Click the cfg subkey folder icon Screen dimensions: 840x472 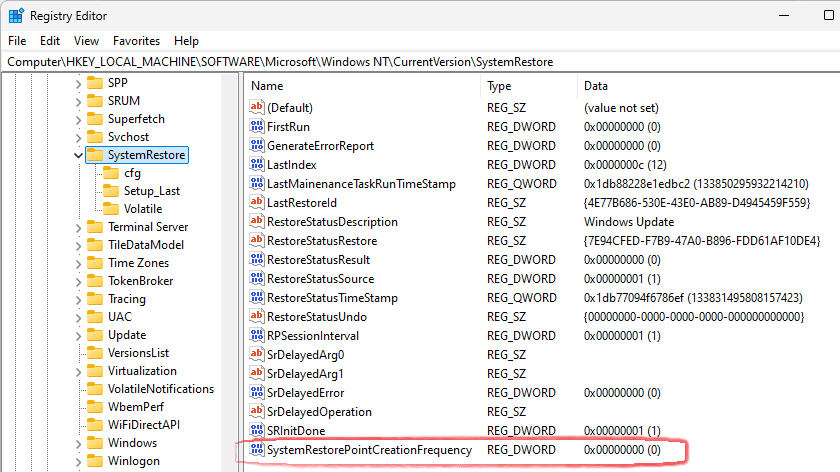(x=111, y=173)
